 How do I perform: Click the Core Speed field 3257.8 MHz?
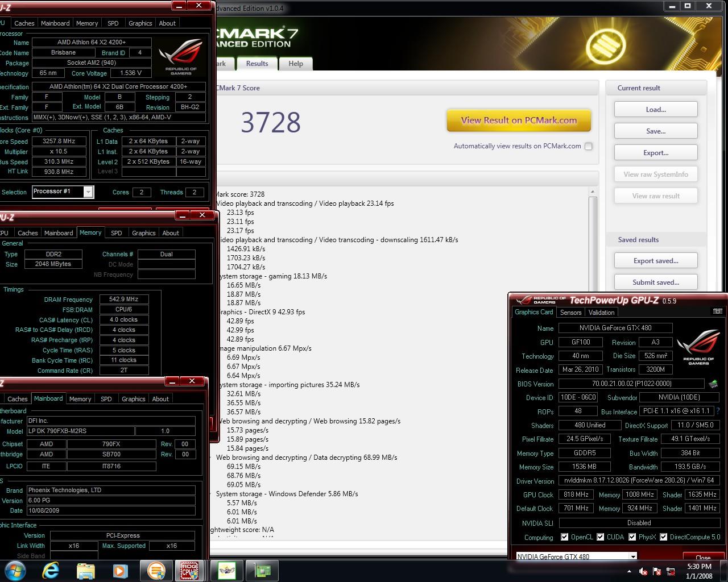pyautogui.click(x=59, y=141)
